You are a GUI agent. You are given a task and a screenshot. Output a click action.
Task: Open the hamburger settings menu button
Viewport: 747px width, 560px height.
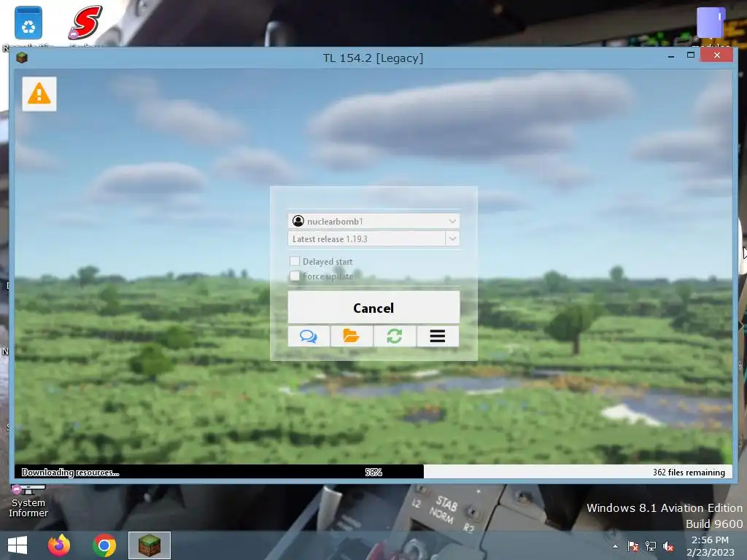[x=438, y=336]
